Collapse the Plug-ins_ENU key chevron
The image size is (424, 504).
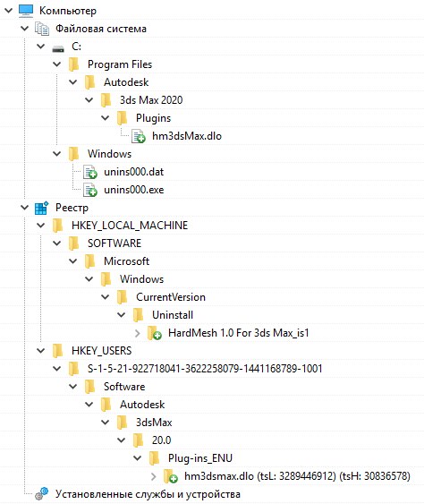pyautogui.click(x=137, y=458)
